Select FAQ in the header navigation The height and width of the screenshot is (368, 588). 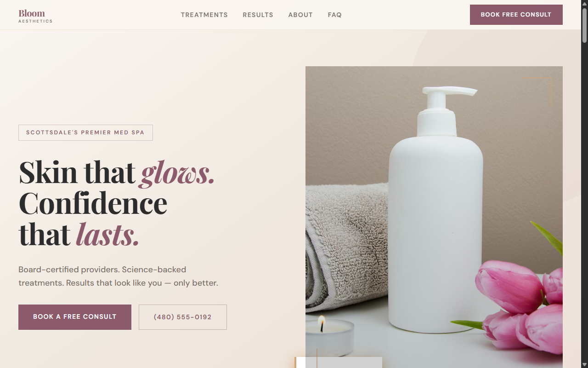(x=335, y=15)
